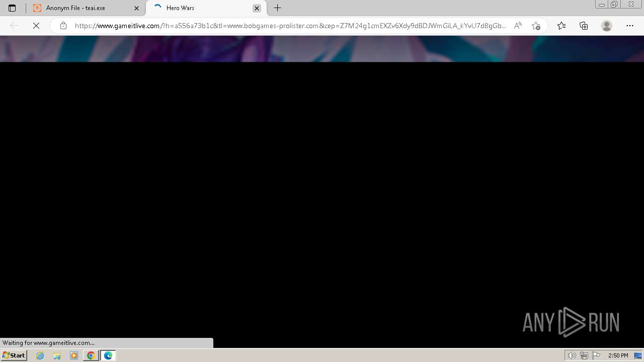This screenshot has height=362, width=644.
Task: Launch Internet Explorer from the taskbar
Action: pos(40,355)
